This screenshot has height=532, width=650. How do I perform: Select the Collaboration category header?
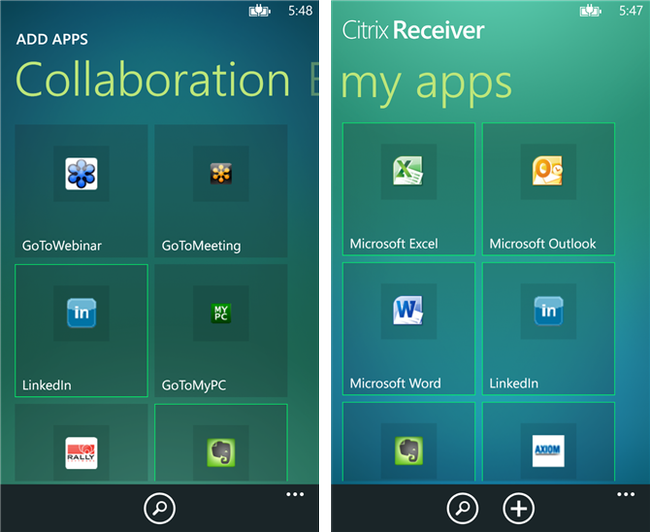pyautogui.click(x=152, y=79)
